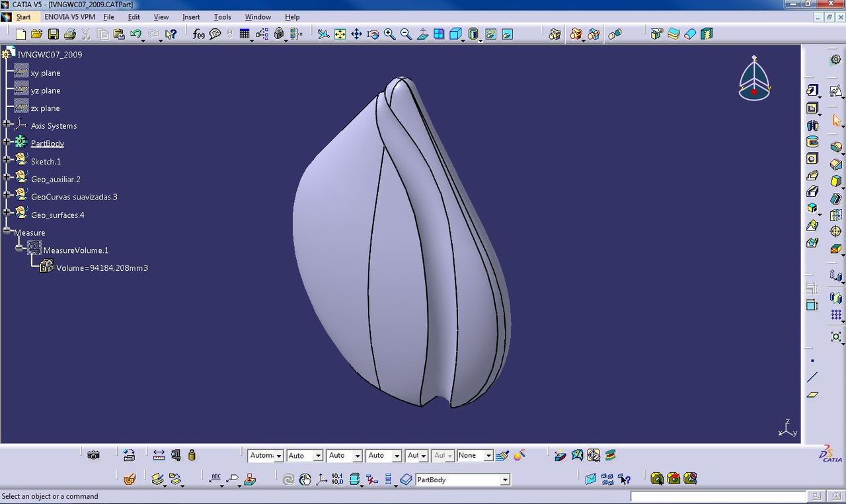The height and width of the screenshot is (504, 846).
Task: Click the Zoom In magnifier icon
Action: [390, 34]
